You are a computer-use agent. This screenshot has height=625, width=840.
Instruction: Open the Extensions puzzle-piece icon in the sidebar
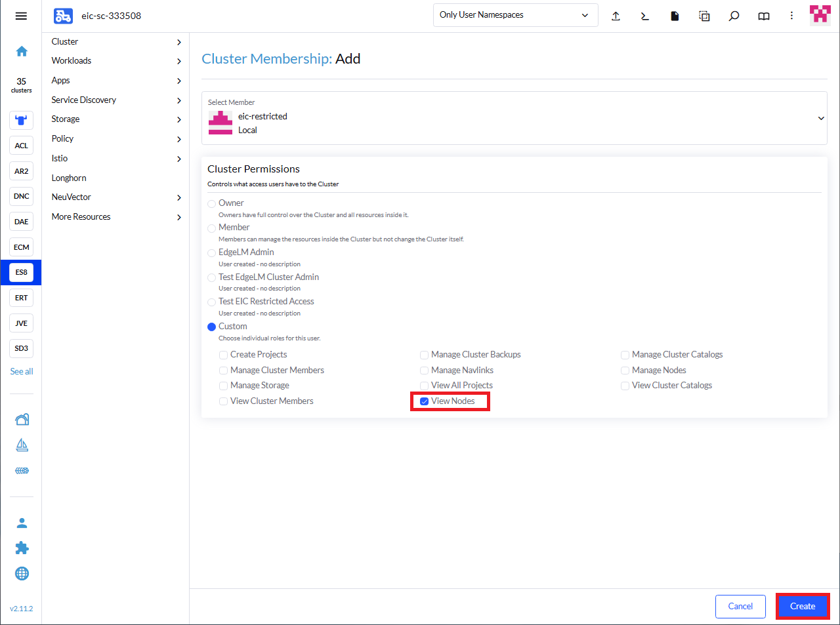[x=22, y=548]
